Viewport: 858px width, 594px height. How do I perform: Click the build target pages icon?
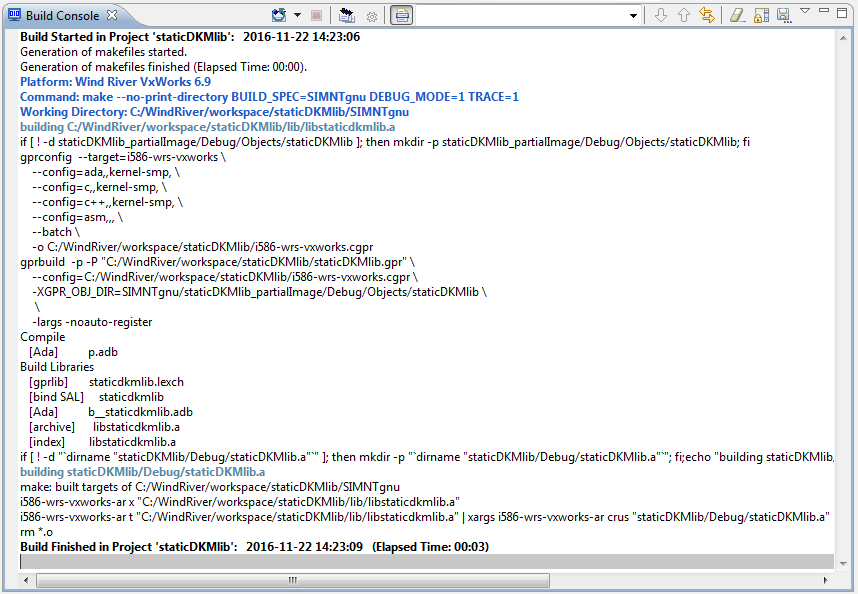click(346, 15)
